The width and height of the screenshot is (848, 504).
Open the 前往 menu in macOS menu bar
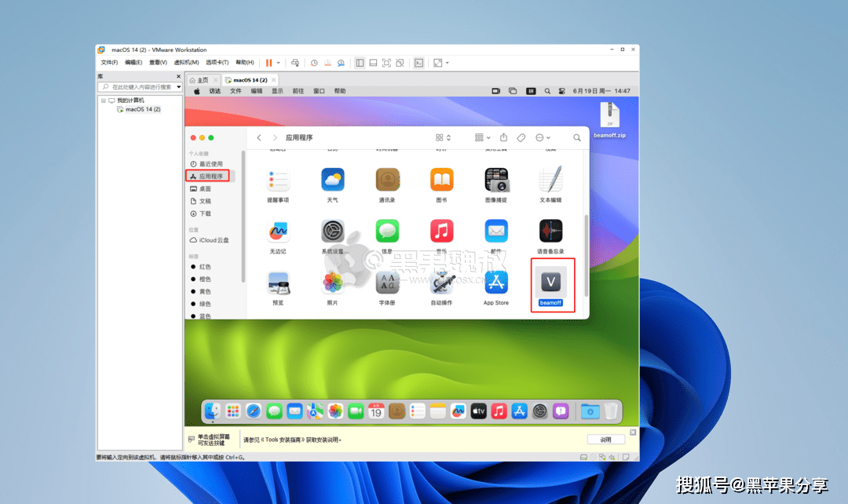[x=298, y=91]
